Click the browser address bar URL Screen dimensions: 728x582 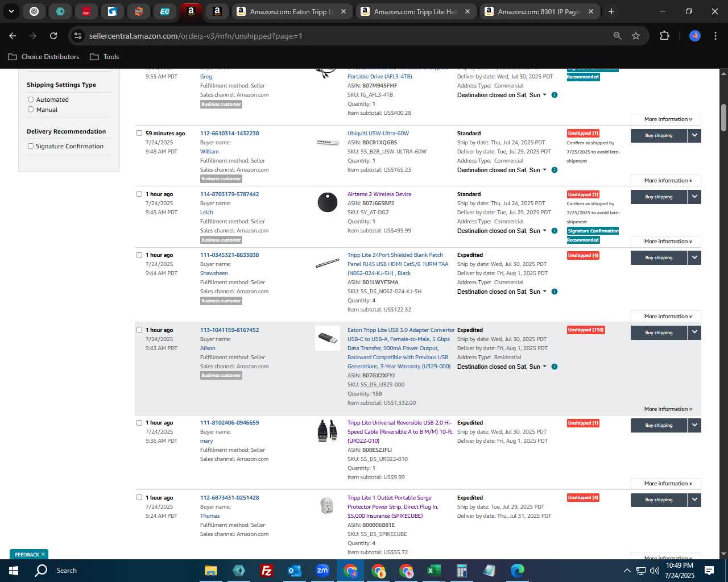click(196, 36)
